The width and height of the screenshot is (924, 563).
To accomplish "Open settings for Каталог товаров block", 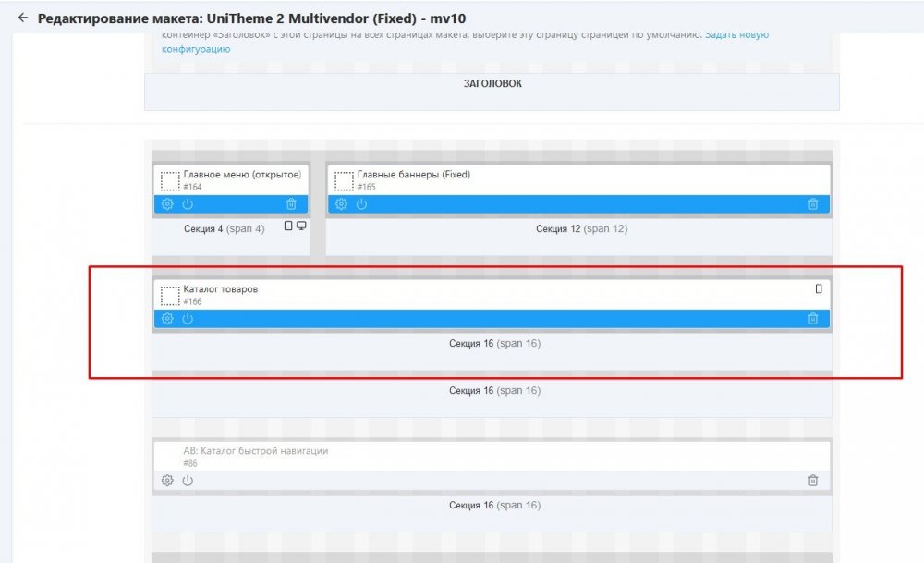I will (167, 319).
